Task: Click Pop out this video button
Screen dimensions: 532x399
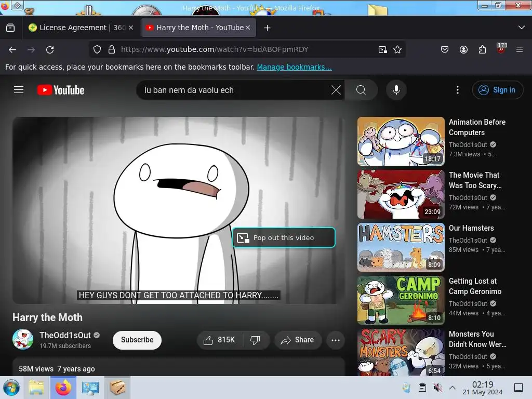Action: coord(284,237)
